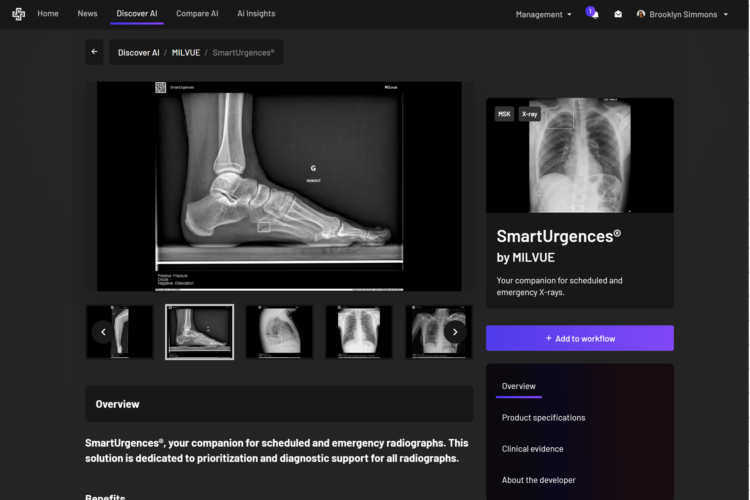Screen dimensions: 750x500
Task: Click the SmartUrgences product title
Action: 559,236
